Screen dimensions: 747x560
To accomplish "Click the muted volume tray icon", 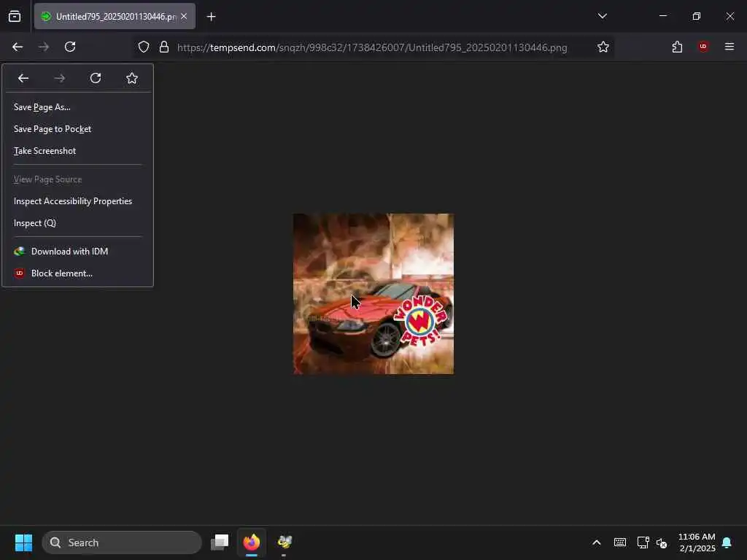I will click(x=662, y=542).
